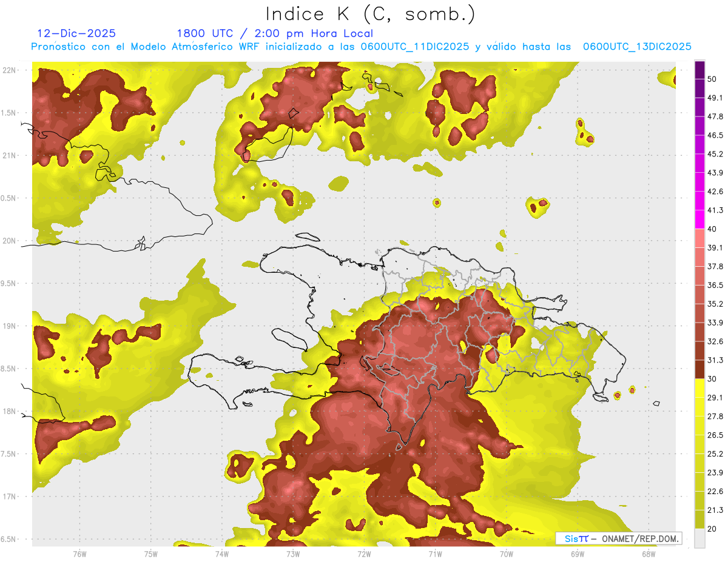Click the colorbar value 49.1

(x=715, y=98)
